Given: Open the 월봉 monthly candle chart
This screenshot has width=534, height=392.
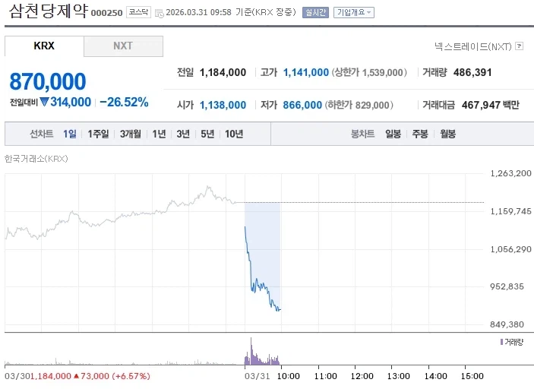Looking at the screenshot, I should 447,134.
